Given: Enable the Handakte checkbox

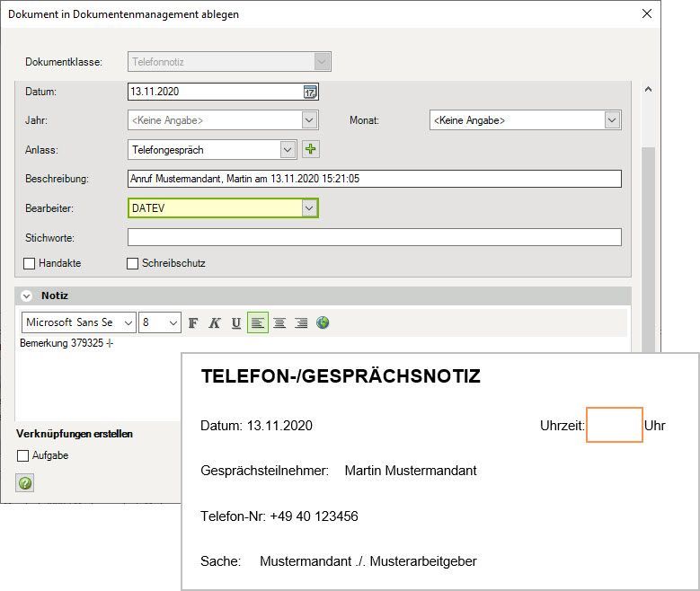Looking at the screenshot, I should click(x=30, y=264).
